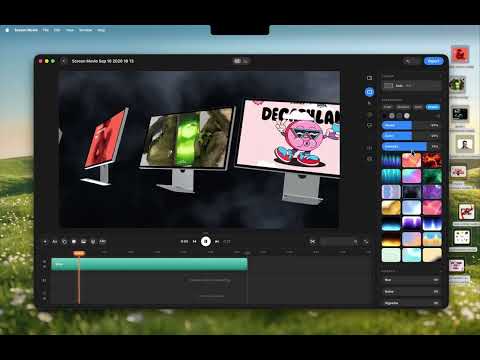Pause playback with the white round button
Screen dimensions: 480x360
click(206, 241)
